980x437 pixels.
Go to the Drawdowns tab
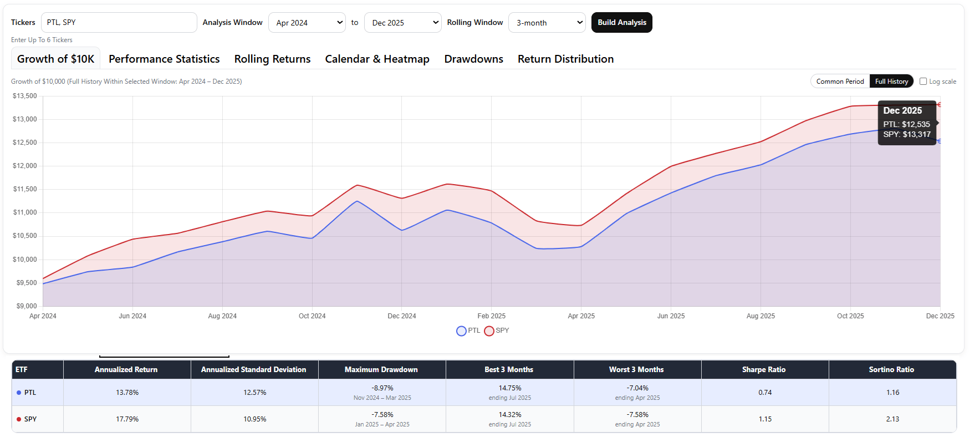coord(473,59)
